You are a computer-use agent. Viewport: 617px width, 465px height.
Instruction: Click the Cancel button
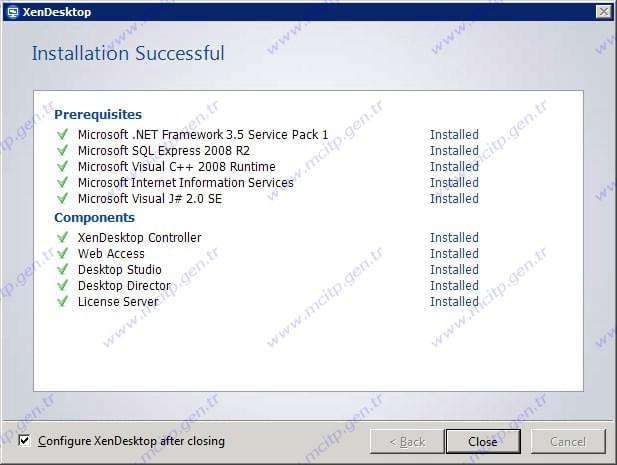pos(568,441)
